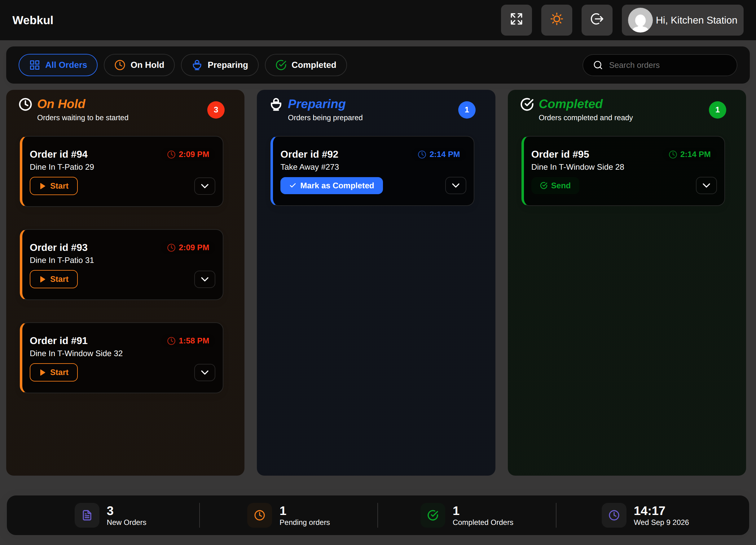The height and width of the screenshot is (545, 756).
Task: Mark Order id #92 as Completed
Action: point(332,185)
